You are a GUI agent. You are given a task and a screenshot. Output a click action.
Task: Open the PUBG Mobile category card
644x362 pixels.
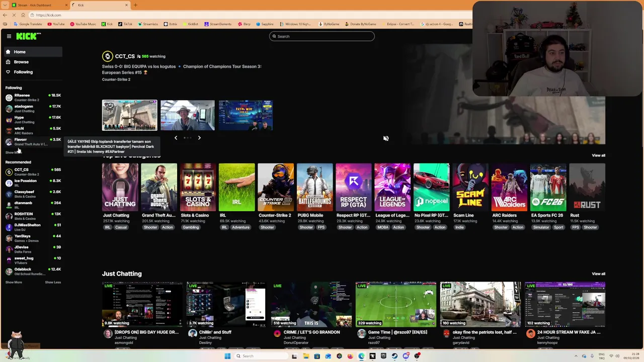click(314, 187)
